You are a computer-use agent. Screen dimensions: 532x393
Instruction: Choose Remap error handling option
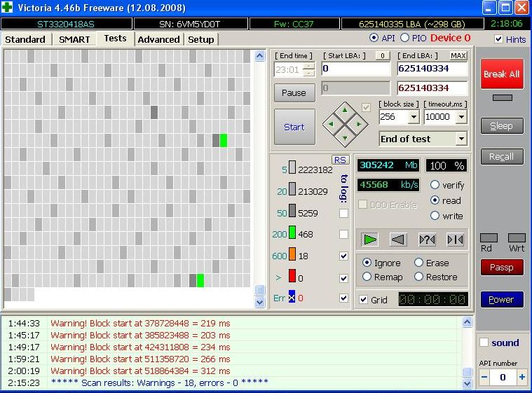(x=367, y=277)
